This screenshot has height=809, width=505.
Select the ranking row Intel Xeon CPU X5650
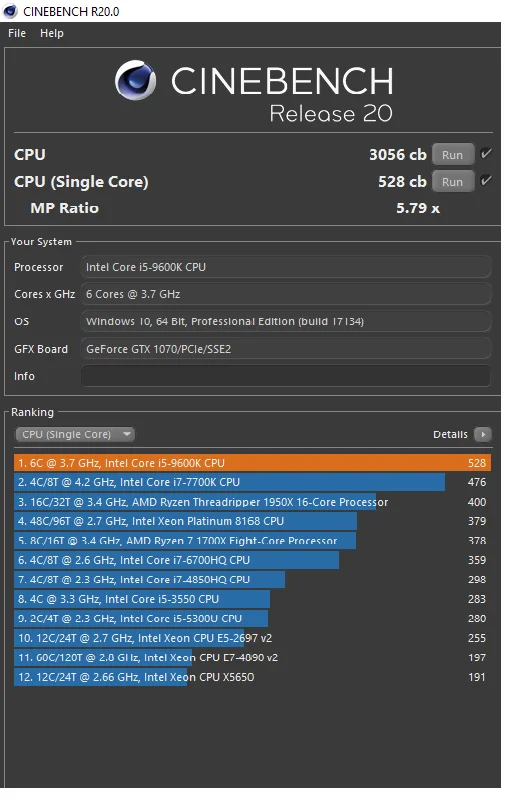pyautogui.click(x=252, y=677)
